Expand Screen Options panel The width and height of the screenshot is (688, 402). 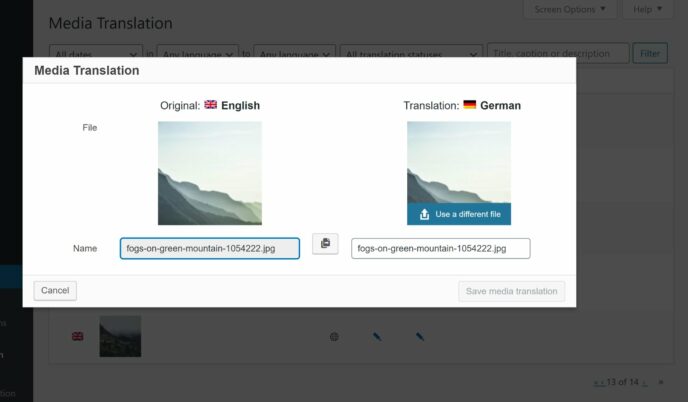pos(570,9)
